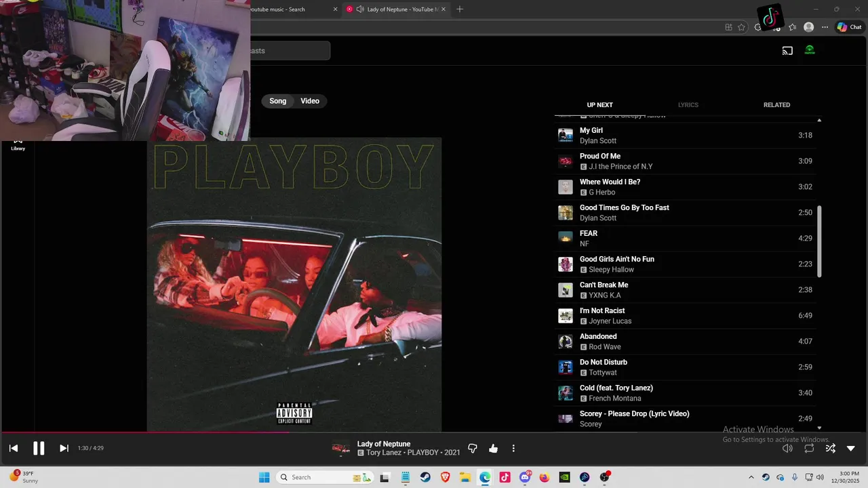
Task: Click the Abandoned album thumbnail
Action: (x=566, y=342)
